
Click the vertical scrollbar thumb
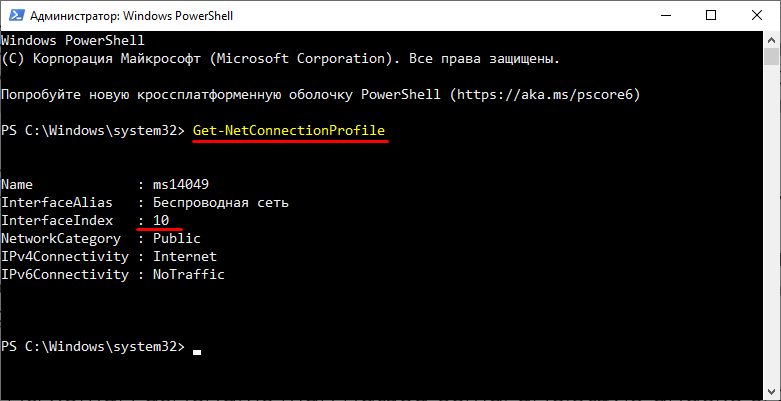click(x=772, y=57)
